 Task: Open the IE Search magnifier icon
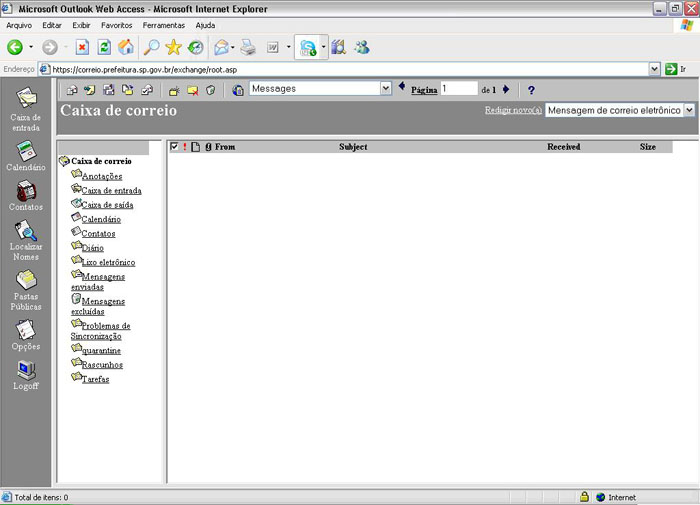pos(151,47)
